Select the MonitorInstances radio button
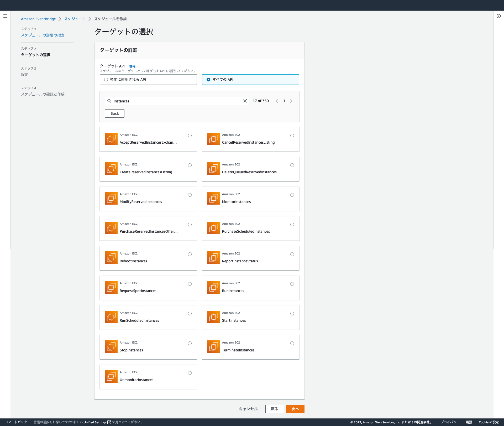The width and height of the screenshot is (504, 426). tap(292, 195)
